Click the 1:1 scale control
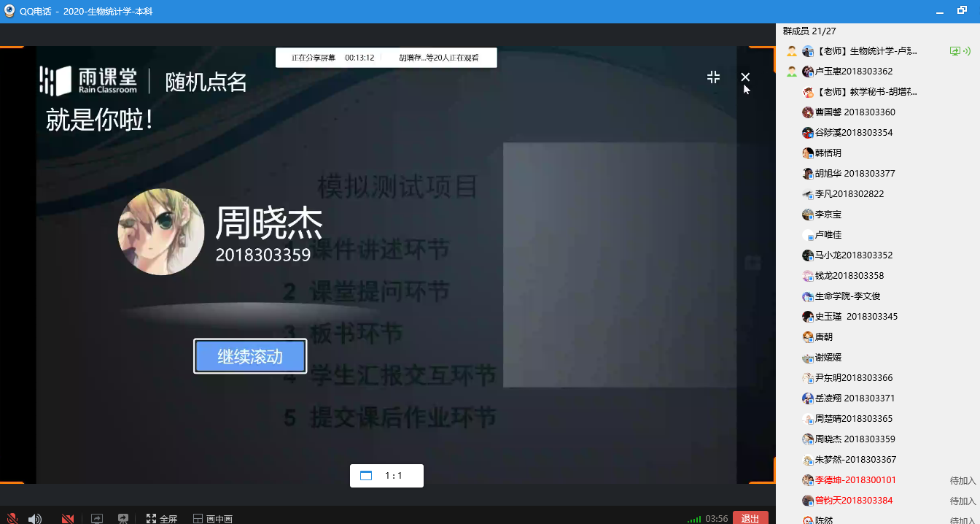 pyautogui.click(x=386, y=476)
